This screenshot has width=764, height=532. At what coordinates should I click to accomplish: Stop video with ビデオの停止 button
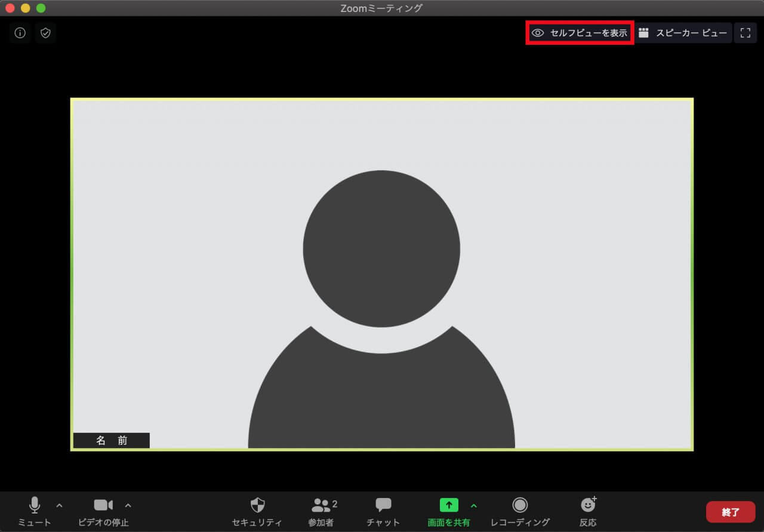103,512
